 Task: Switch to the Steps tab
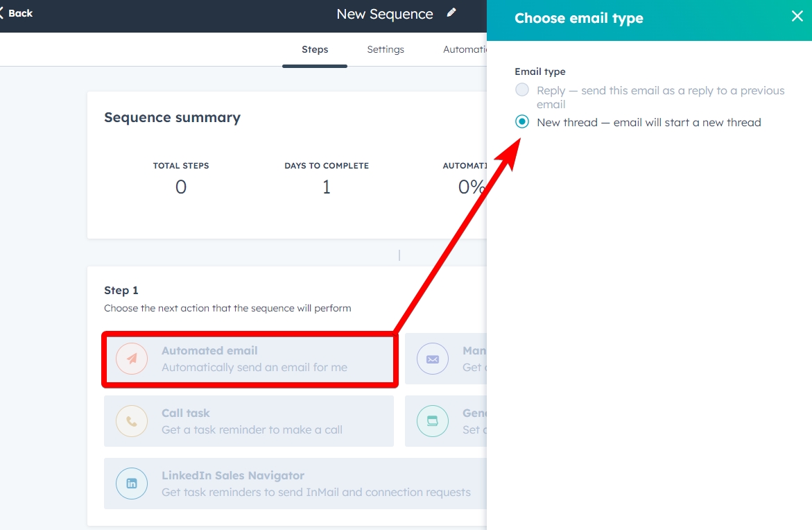(315, 49)
